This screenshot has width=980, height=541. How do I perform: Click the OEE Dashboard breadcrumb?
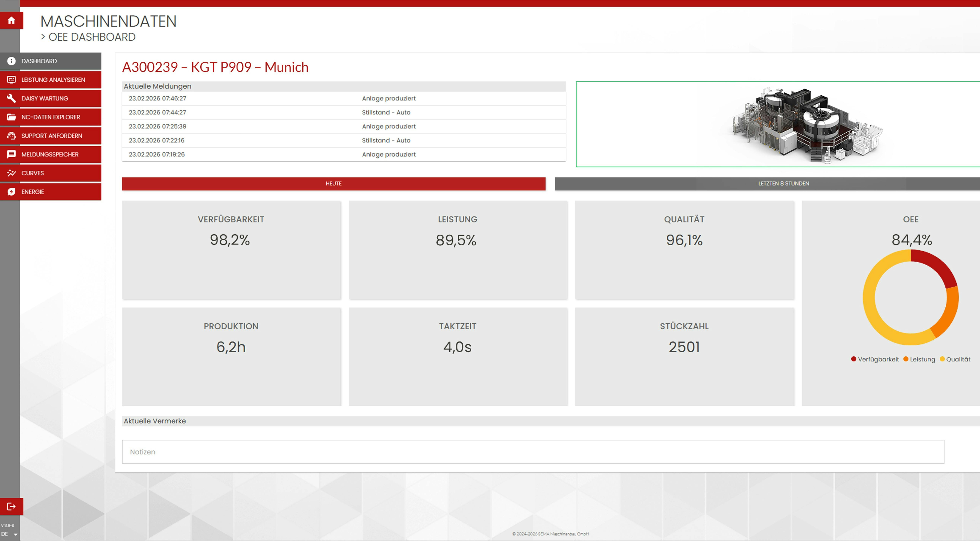tap(92, 37)
